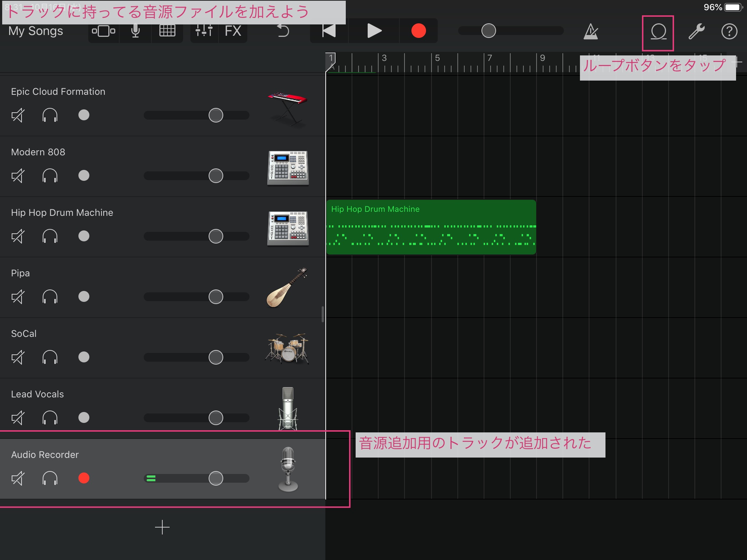Open the track view browser icon
Screen dimensions: 747x560
tap(104, 31)
